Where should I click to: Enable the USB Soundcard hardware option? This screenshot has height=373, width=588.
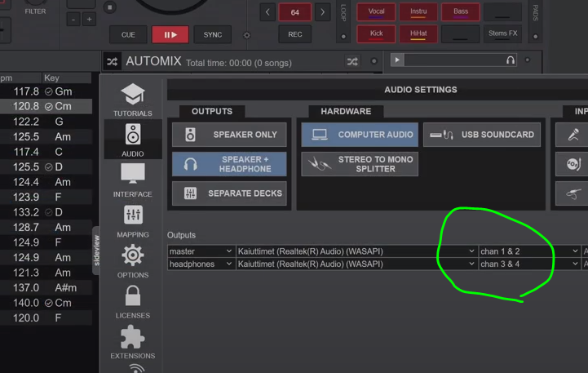pos(481,135)
